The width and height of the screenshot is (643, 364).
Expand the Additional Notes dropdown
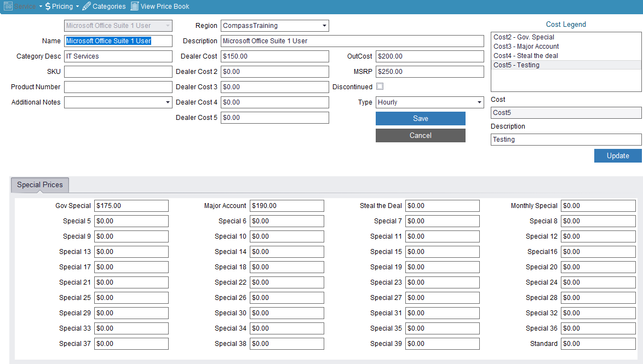[168, 102]
